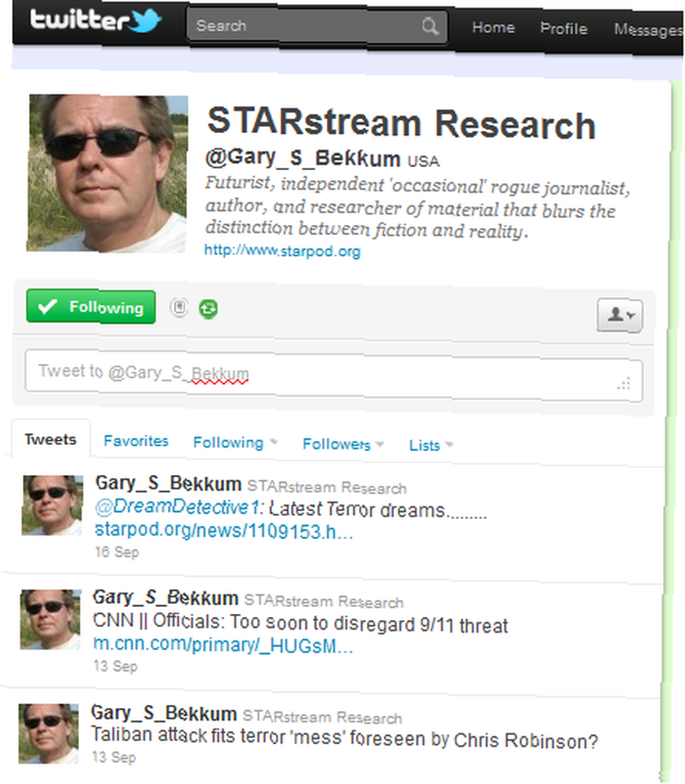This screenshot has height=784, width=685.
Task: Open the m.cnn.com/primary link
Action: tap(223, 645)
